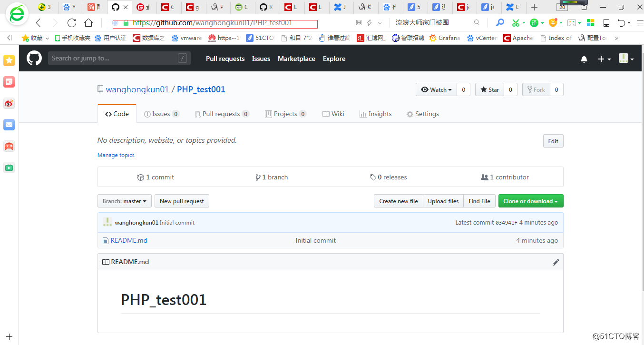Open the Weibo icon in sidebar
This screenshot has height=345, width=644.
tap(9, 103)
